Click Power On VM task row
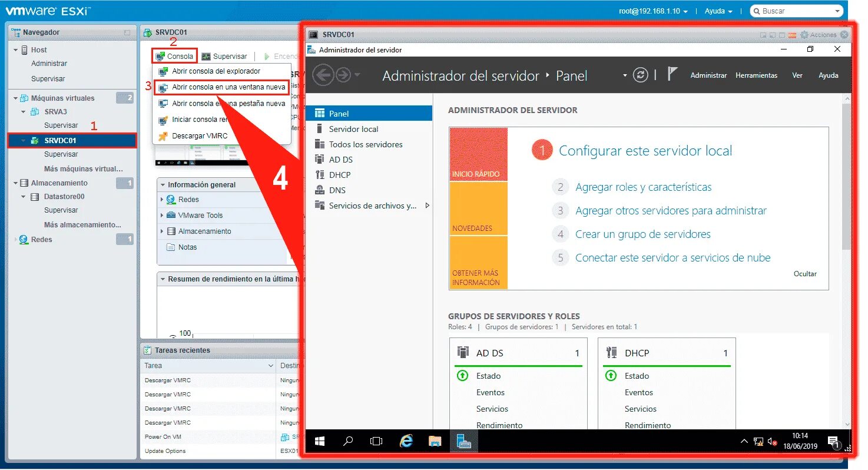 pos(163,437)
